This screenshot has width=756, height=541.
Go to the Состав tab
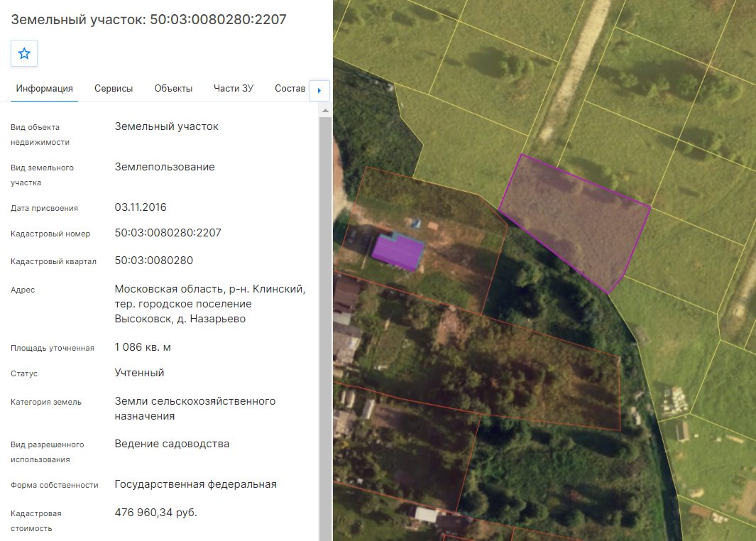[290, 88]
